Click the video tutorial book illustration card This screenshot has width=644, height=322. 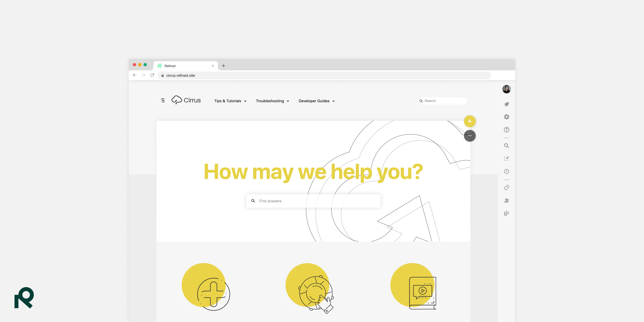click(x=413, y=286)
